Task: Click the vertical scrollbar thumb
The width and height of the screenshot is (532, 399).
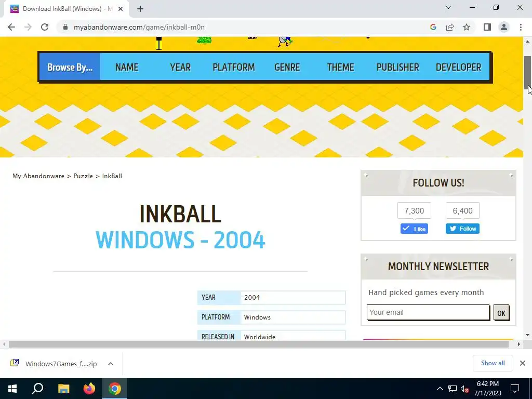Action: pos(528,72)
